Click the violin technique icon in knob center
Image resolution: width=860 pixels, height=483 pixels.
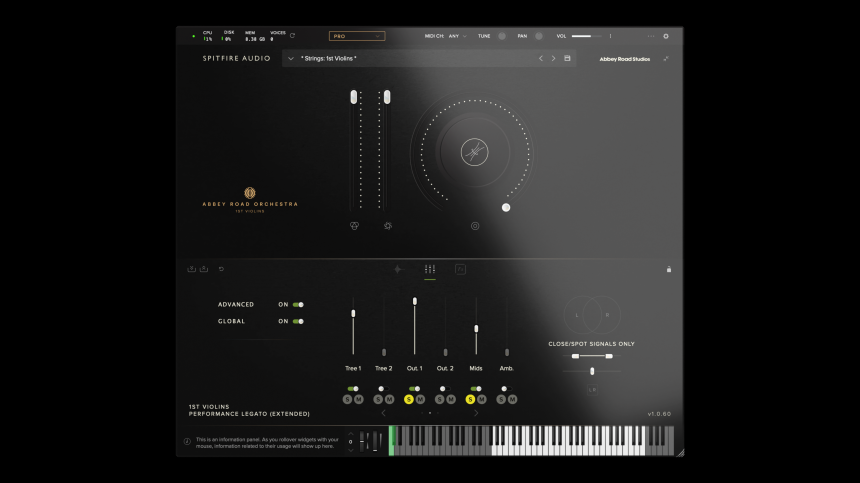474,152
